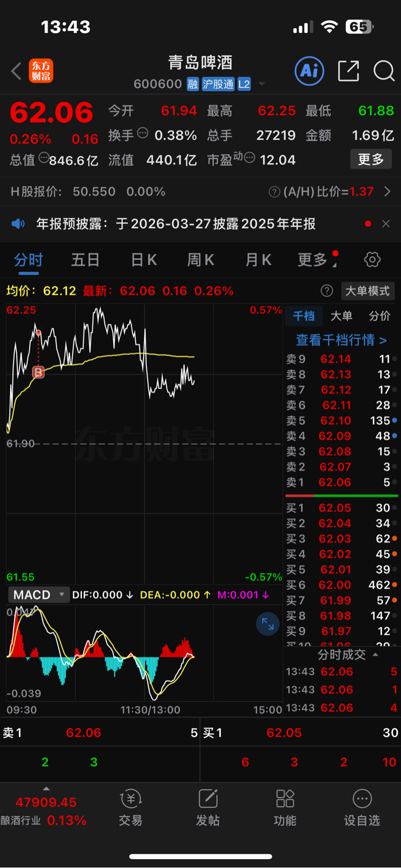401x868 pixels.
Task: Open the 东方财富 logo icon
Action: 41,71
